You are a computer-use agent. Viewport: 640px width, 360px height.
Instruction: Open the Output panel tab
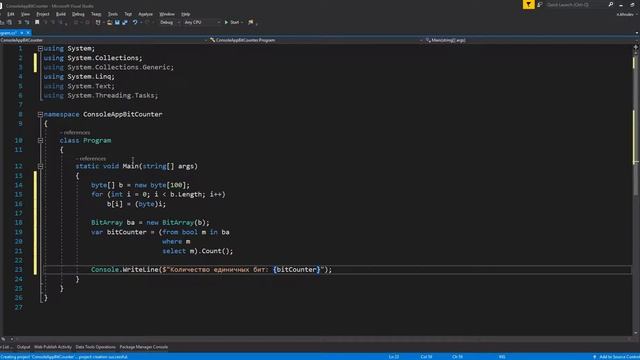click(x=23, y=347)
